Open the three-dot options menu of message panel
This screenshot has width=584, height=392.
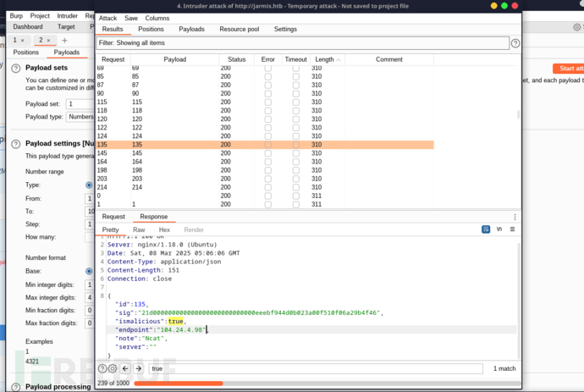pyautogui.click(x=515, y=217)
